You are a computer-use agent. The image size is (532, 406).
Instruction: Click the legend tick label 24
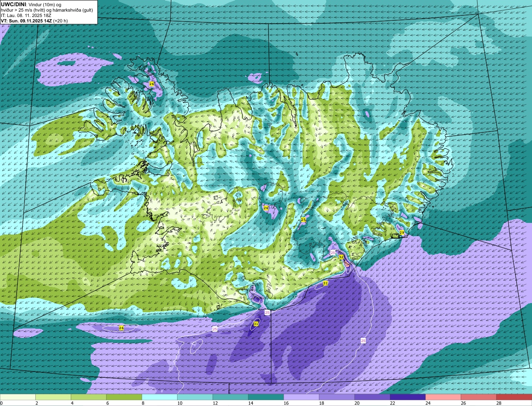pos(428,403)
